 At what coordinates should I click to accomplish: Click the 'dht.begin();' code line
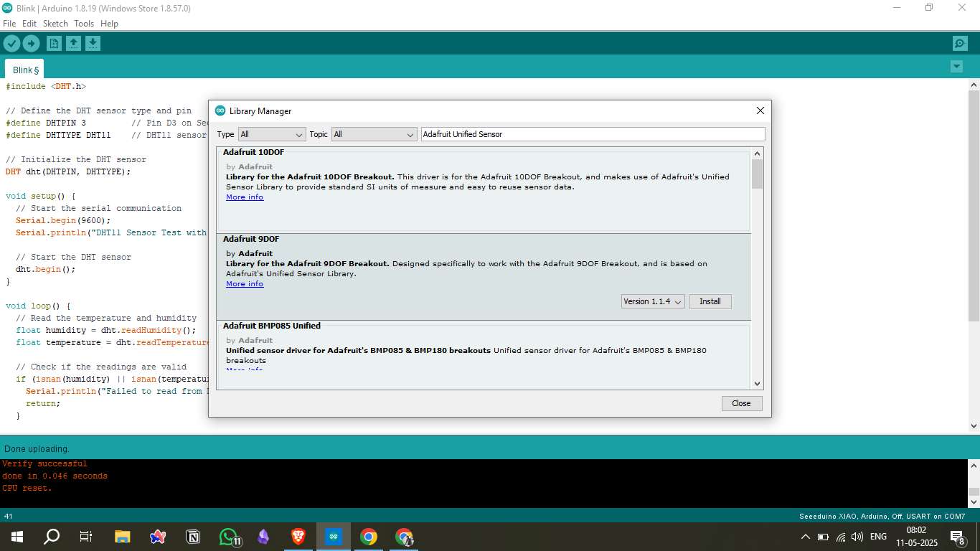45,270
